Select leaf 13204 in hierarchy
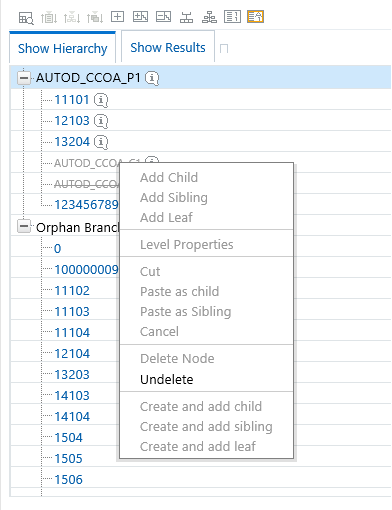The image size is (392, 510). (x=72, y=142)
